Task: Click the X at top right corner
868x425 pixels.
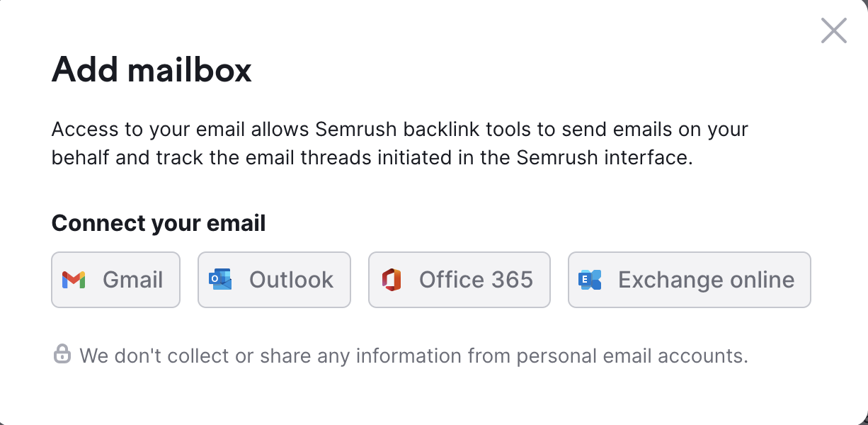Action: pos(833,30)
